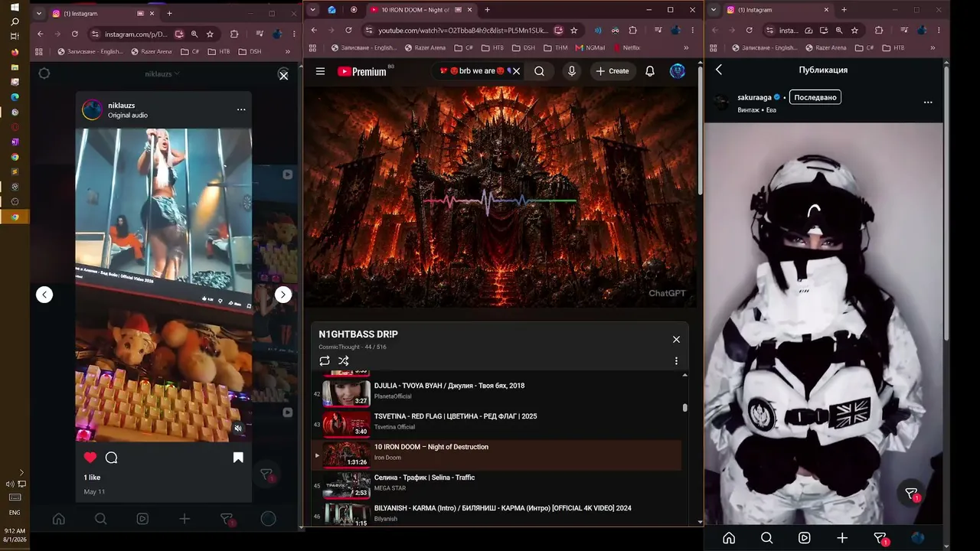Unlike the niklauzs post via red heart

[90, 458]
